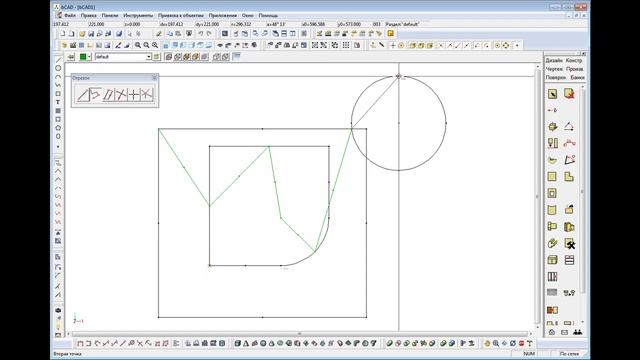Click the Undo arrow icon
This screenshot has width=640, height=360.
coord(200,34)
